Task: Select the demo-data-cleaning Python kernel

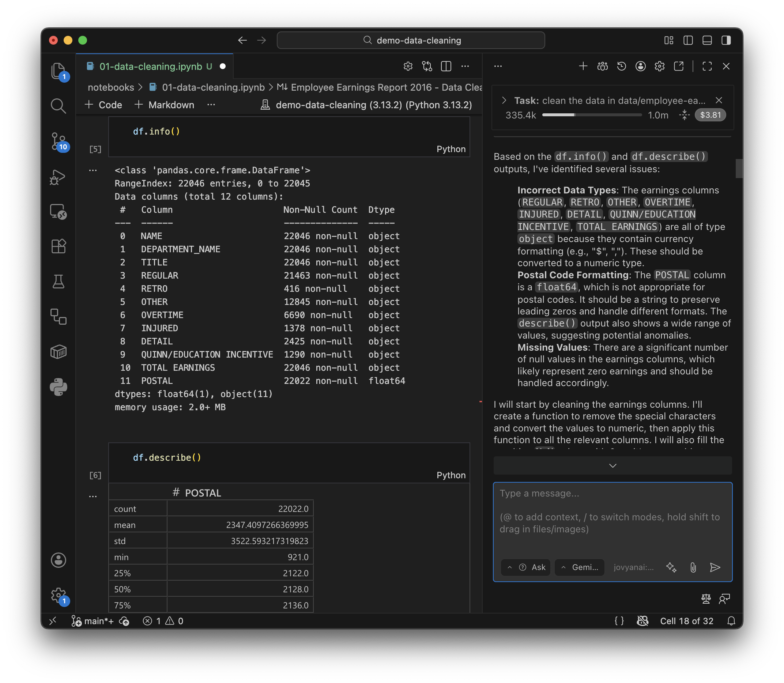Action: click(367, 105)
